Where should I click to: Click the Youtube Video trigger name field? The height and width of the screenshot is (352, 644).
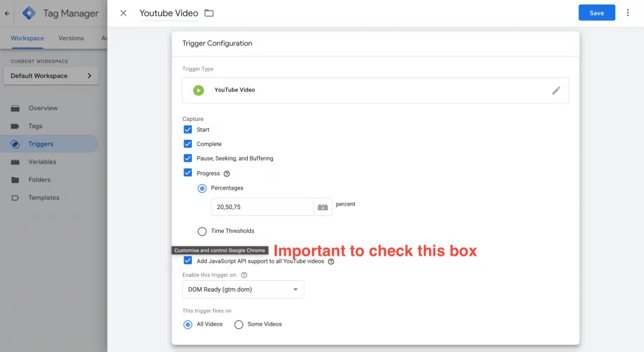click(169, 13)
